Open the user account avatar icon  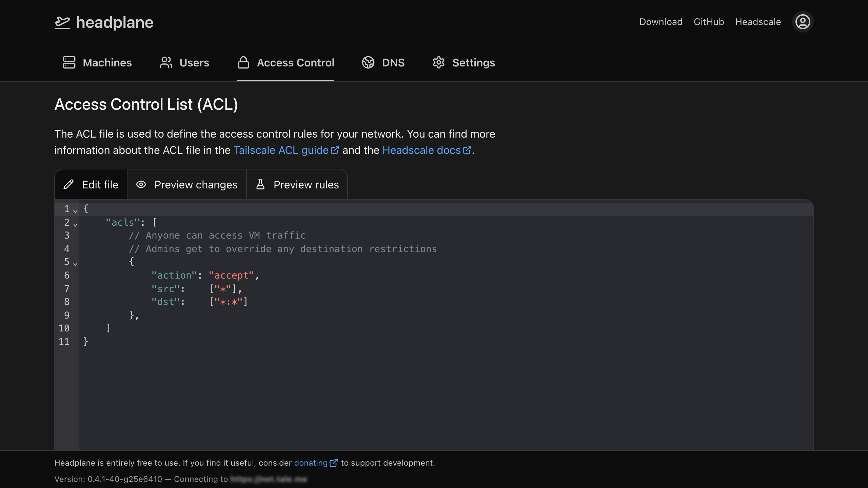(x=803, y=22)
